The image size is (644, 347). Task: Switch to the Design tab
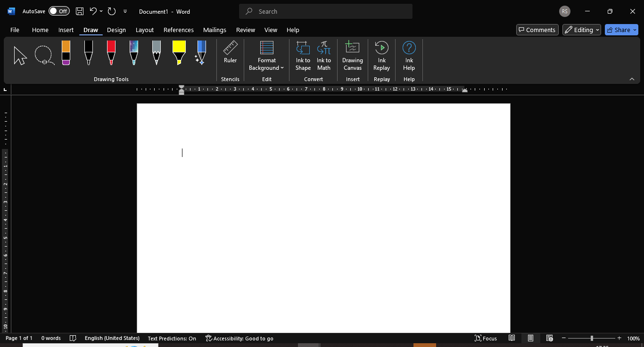(x=116, y=30)
